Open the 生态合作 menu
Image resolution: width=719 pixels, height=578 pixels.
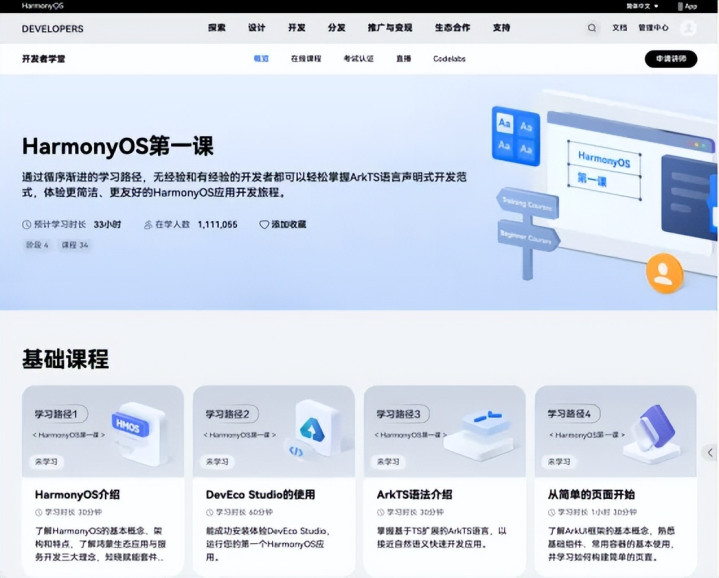(x=453, y=28)
